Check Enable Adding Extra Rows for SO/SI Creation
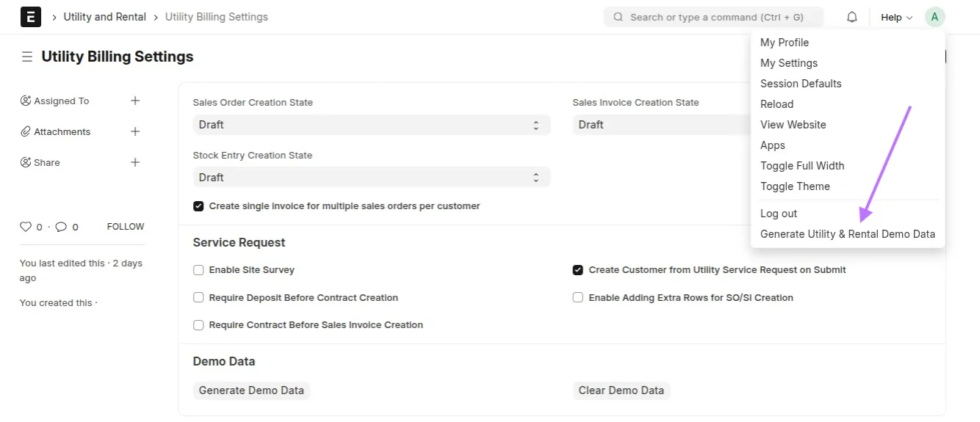Screen dimensions: 980x422 coord(578,298)
